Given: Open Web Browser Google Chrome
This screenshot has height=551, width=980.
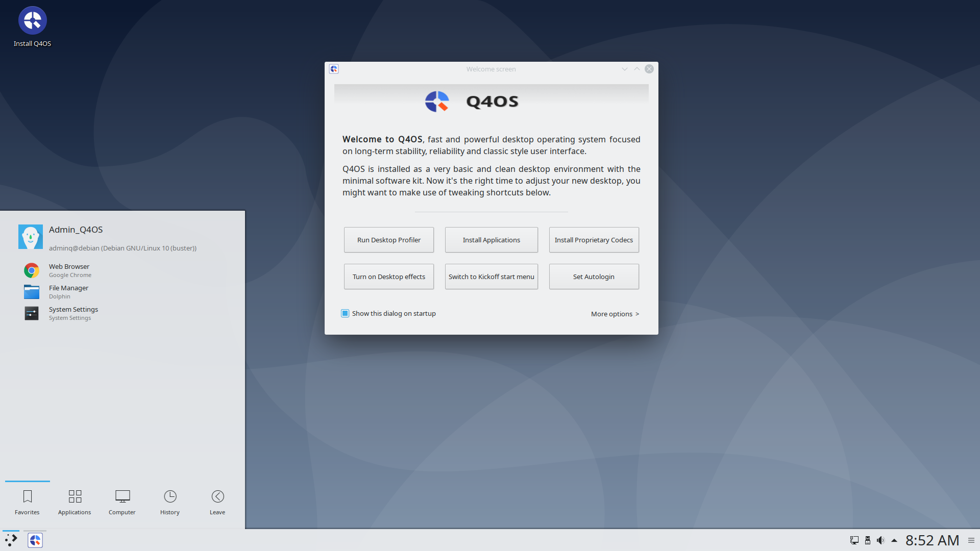Looking at the screenshot, I should pyautogui.click(x=69, y=270).
